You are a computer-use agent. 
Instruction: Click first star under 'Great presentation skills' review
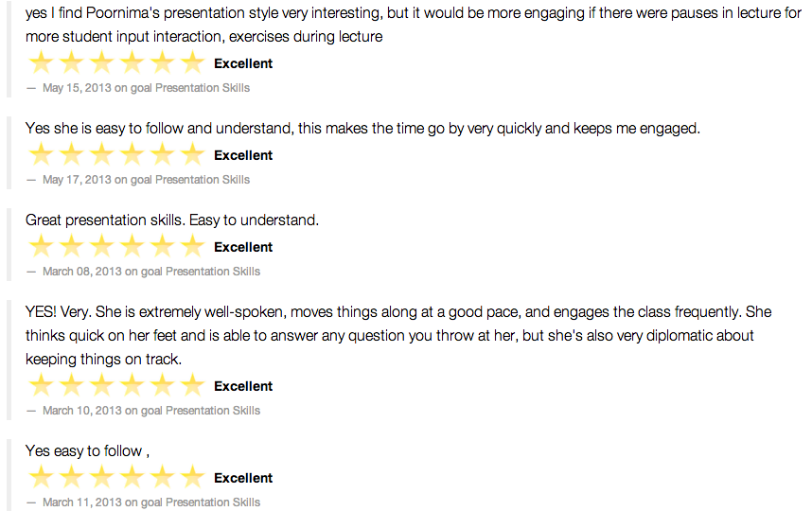[41, 247]
